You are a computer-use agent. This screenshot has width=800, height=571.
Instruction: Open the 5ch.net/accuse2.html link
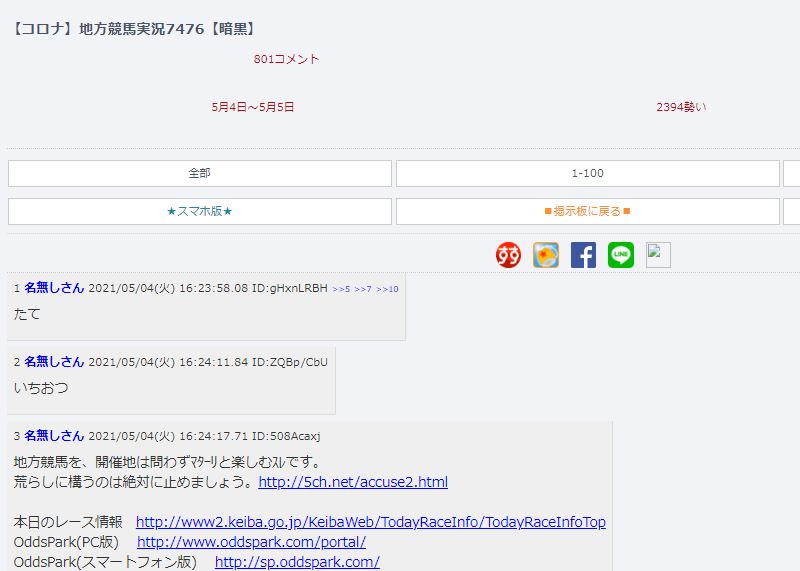353,482
